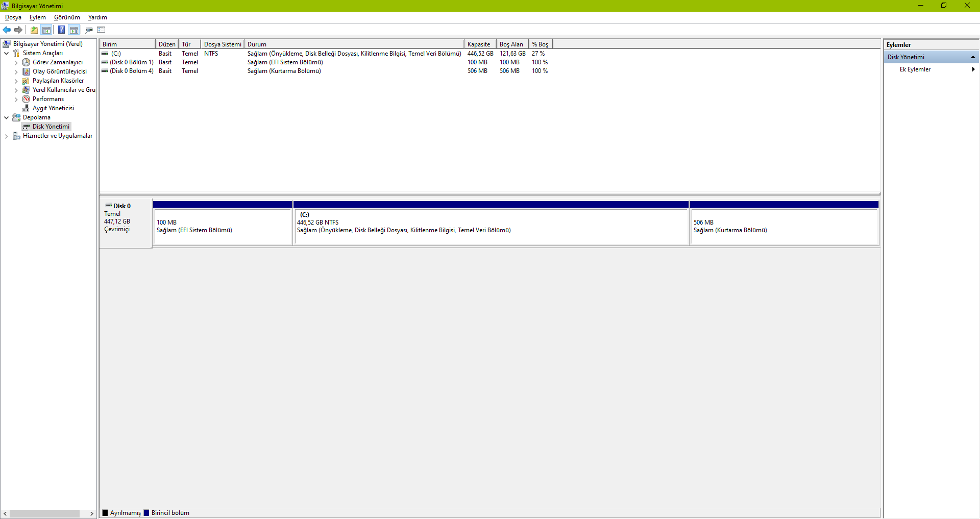Screen dimensions: 980x519
Task: Open the Eylem menu
Action: click(38, 17)
